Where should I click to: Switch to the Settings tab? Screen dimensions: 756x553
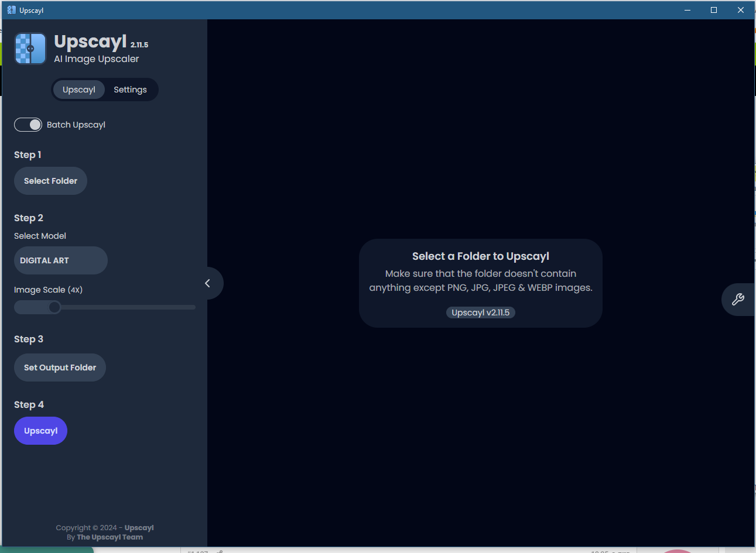[130, 90]
